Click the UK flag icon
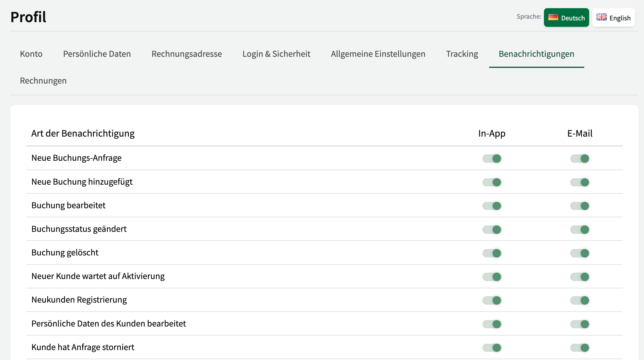 601,17
